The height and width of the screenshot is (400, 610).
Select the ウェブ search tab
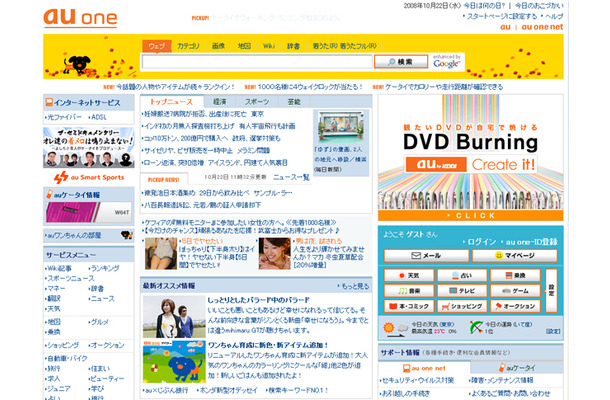157,46
